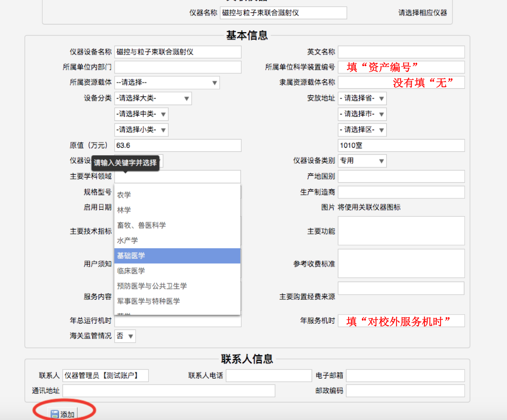507x420 pixels.
Task: Select 水产学 from the discipline list
Action: [x=177, y=240]
